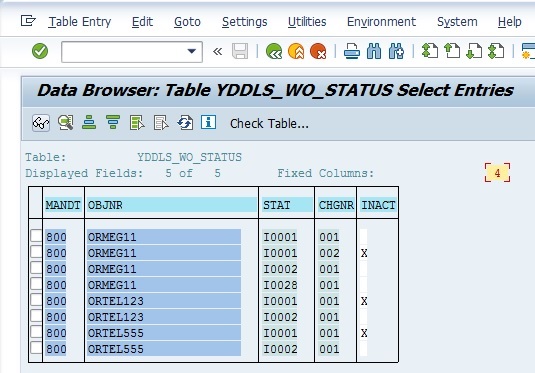Open the System menu

point(457,22)
